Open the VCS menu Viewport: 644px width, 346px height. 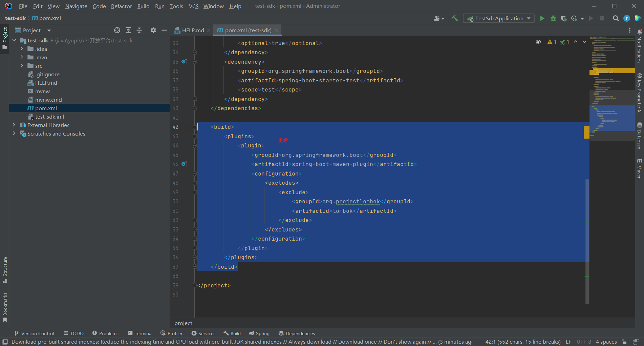194,6
